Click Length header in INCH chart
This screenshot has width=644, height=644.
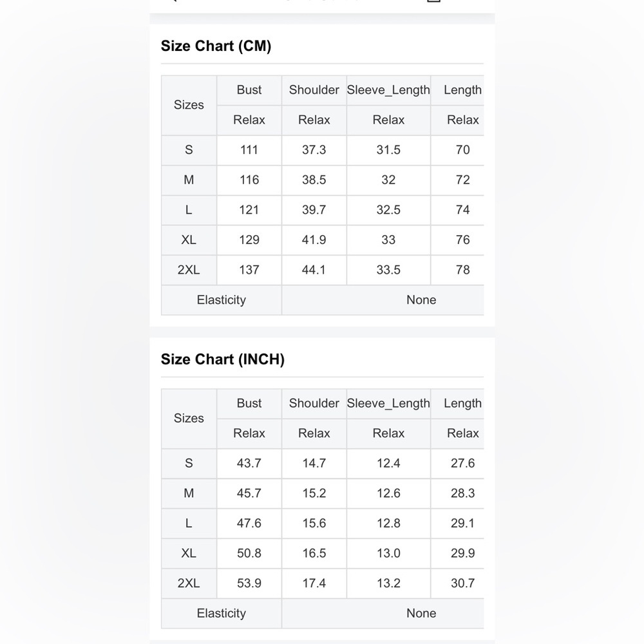pyautogui.click(x=462, y=404)
